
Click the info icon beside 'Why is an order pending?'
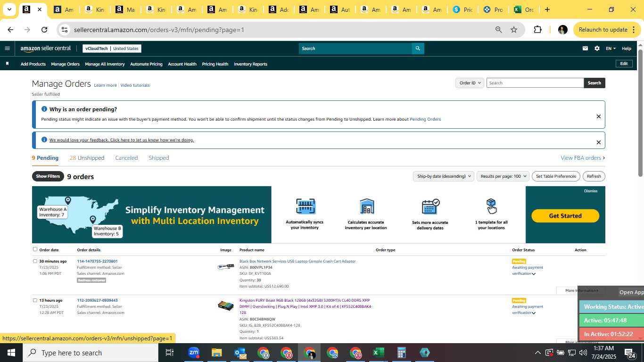(44, 109)
